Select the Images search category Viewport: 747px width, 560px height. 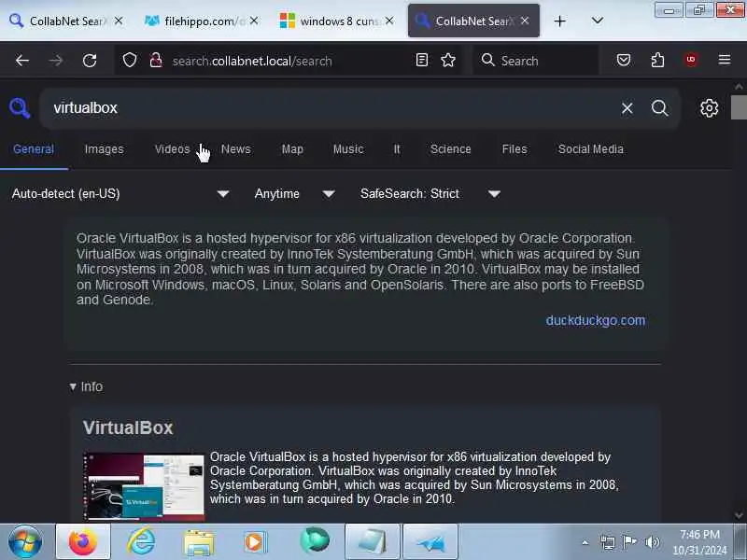pos(104,149)
